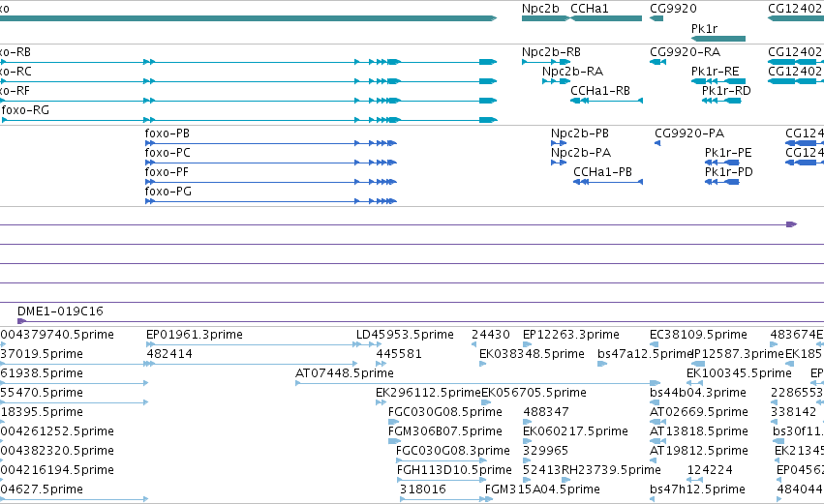Select the 318016 EST feature
Screen dimensions: 824x504
pyautogui.click(x=444, y=499)
